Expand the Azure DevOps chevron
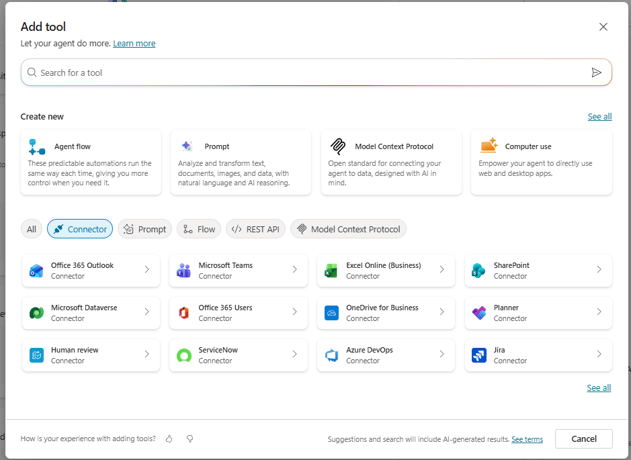Screen dimensions: 631x460 [442, 354]
